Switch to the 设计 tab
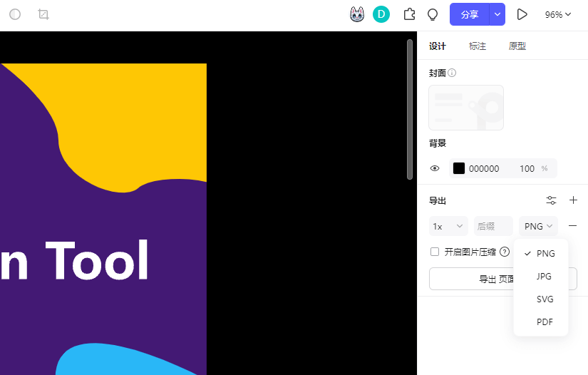The image size is (588, 375). click(437, 46)
